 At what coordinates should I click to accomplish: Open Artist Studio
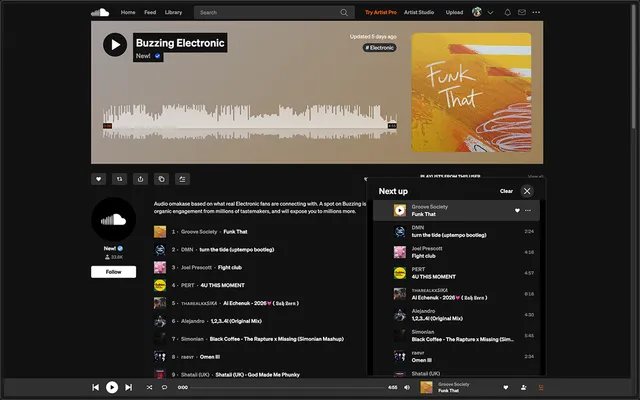click(x=419, y=12)
